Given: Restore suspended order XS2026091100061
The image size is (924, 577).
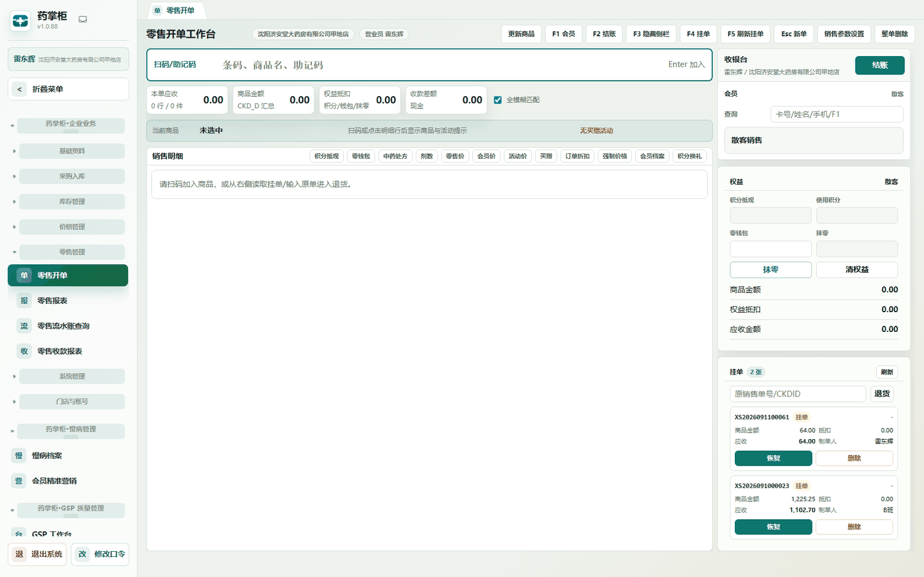Looking at the screenshot, I should click(x=773, y=458).
